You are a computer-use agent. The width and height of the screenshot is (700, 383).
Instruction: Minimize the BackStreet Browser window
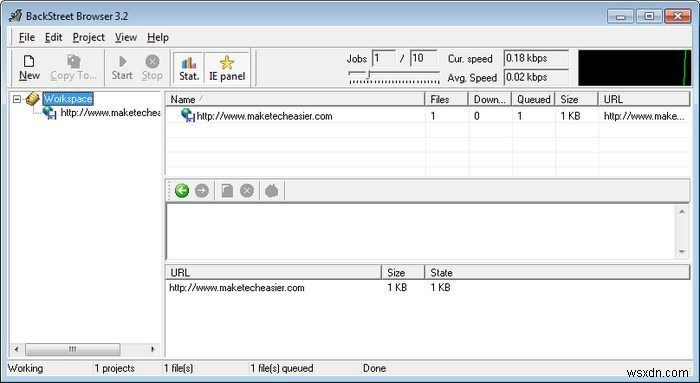[x=621, y=17]
